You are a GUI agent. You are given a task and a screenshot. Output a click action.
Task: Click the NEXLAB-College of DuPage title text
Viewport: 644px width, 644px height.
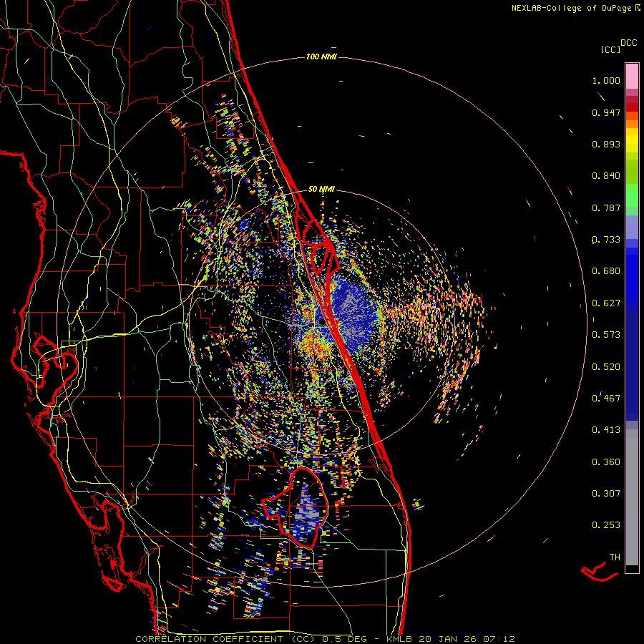point(572,8)
